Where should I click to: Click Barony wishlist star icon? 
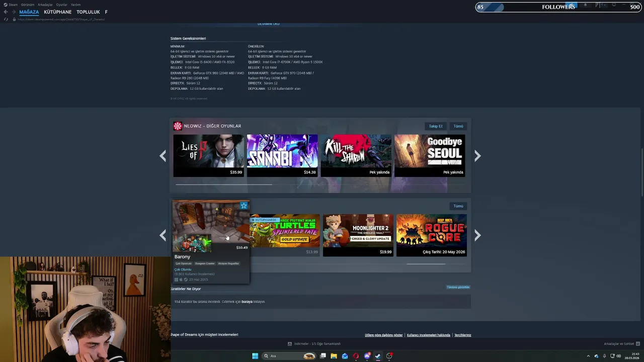click(x=244, y=206)
